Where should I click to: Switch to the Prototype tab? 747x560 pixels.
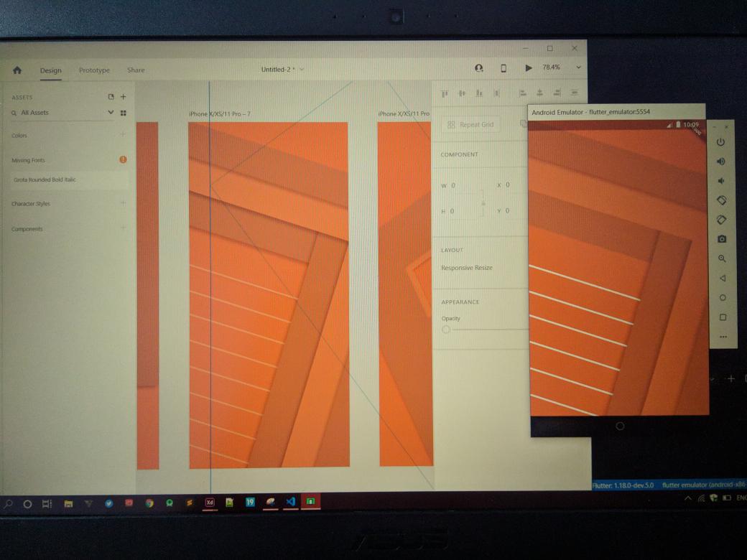94,70
